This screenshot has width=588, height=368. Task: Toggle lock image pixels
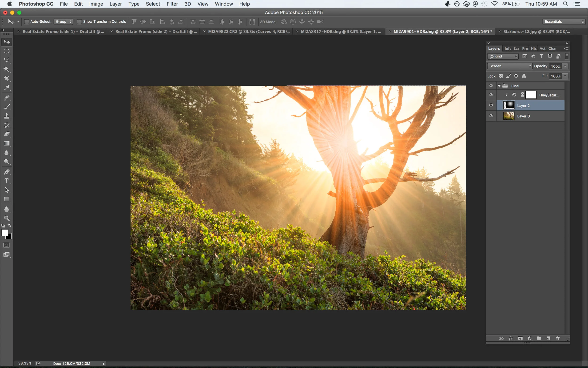pos(508,76)
